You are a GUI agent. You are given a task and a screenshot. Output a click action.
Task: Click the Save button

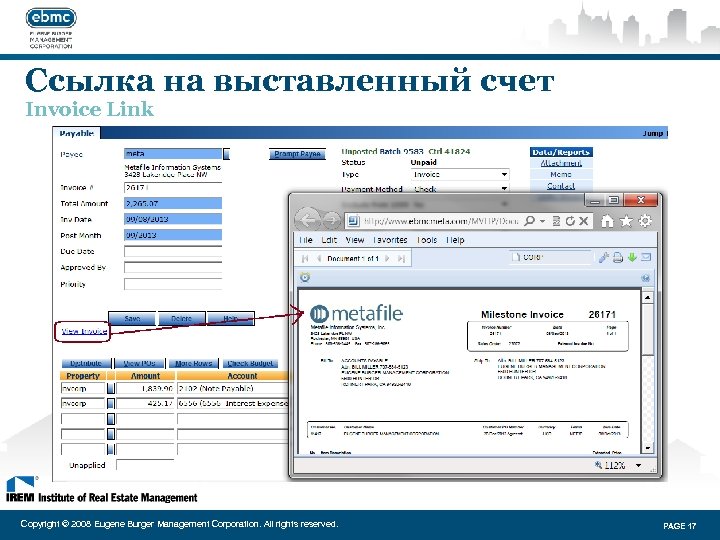(x=132, y=318)
